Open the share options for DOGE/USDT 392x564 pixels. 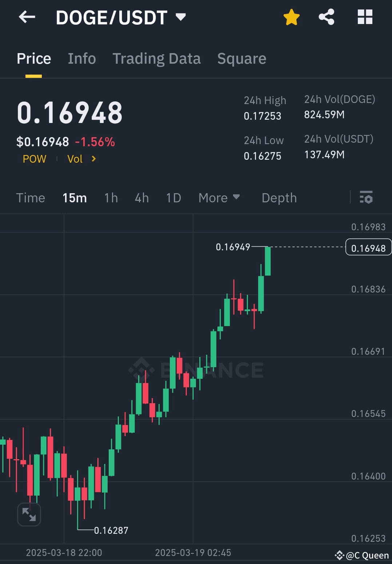[x=326, y=17]
